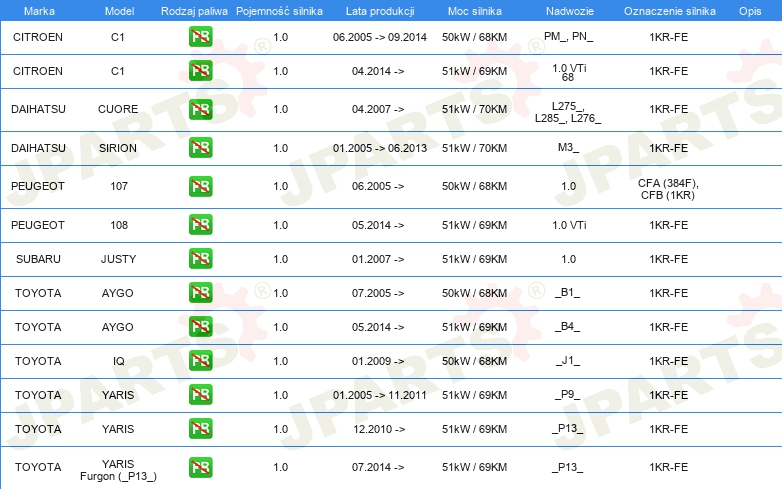
Task: Click the fuel icon in the Daihatsu Cuore row
Action: [x=200, y=109]
